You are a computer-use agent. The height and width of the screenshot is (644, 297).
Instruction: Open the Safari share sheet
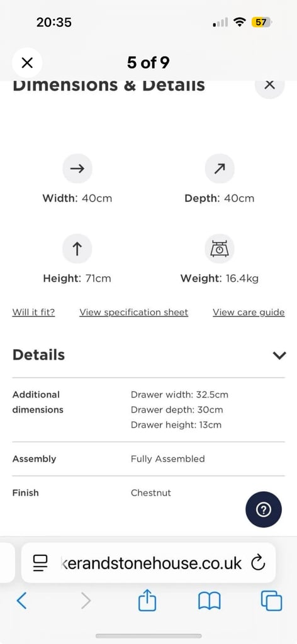[147, 601]
